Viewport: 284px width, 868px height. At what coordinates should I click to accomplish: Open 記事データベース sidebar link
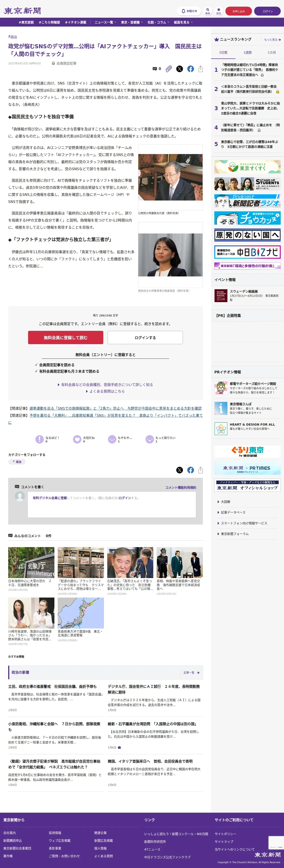pyautogui.click(x=233, y=512)
